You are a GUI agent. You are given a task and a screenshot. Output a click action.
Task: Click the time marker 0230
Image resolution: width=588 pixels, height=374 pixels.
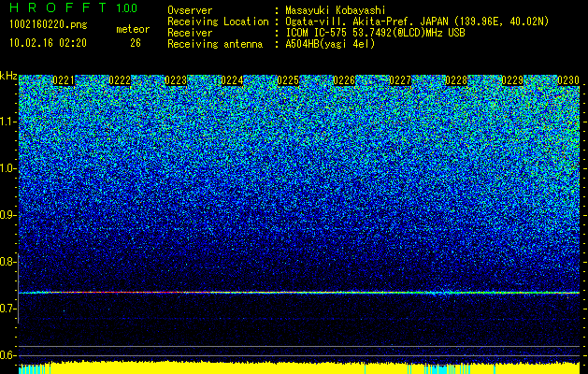pos(568,80)
